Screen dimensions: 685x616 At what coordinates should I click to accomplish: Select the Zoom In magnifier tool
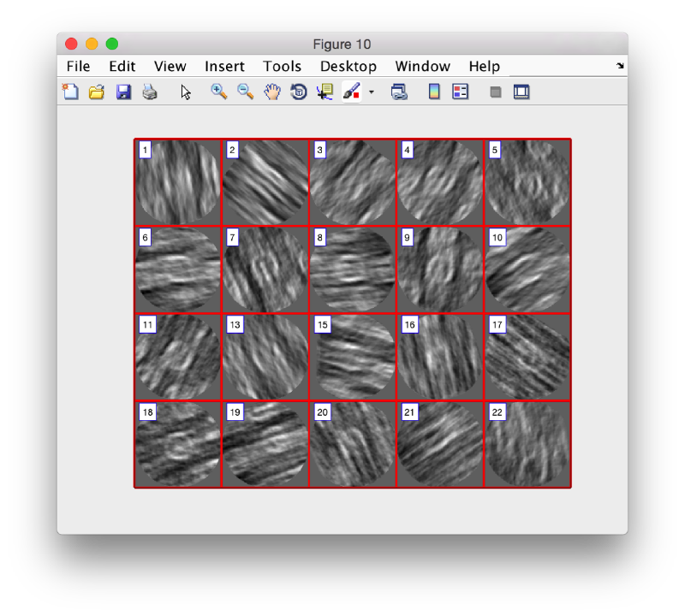(219, 92)
